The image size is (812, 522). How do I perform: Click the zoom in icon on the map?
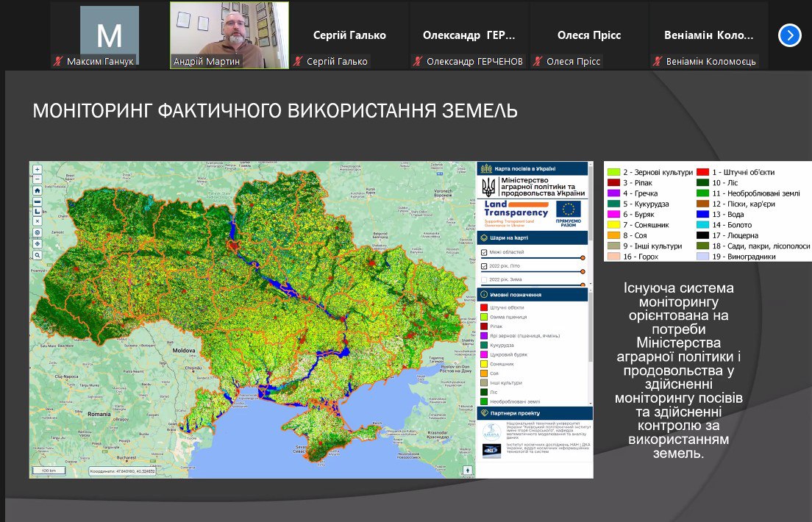pyautogui.click(x=37, y=169)
